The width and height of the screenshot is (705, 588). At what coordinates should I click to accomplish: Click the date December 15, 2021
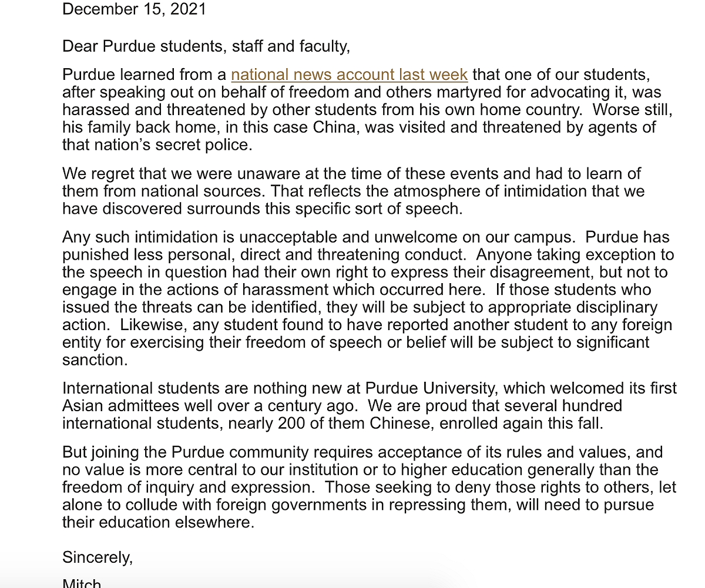click(134, 9)
